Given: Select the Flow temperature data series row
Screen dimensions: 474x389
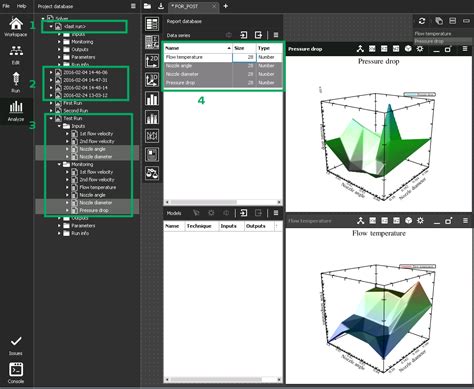Looking at the screenshot, I should [223, 57].
